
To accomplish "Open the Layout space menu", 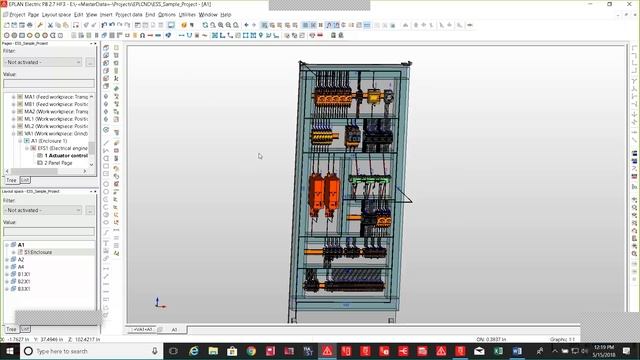I will [56, 15].
